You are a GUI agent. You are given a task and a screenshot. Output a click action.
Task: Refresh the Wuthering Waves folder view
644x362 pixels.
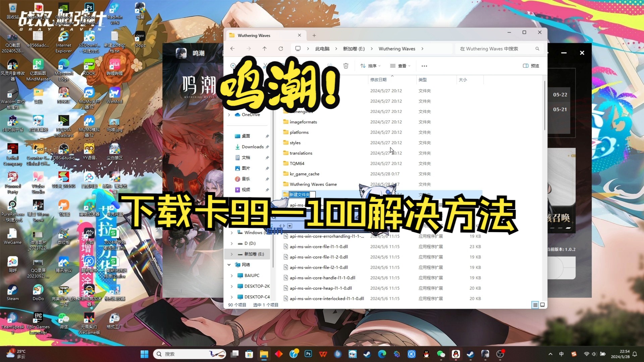coord(281,49)
